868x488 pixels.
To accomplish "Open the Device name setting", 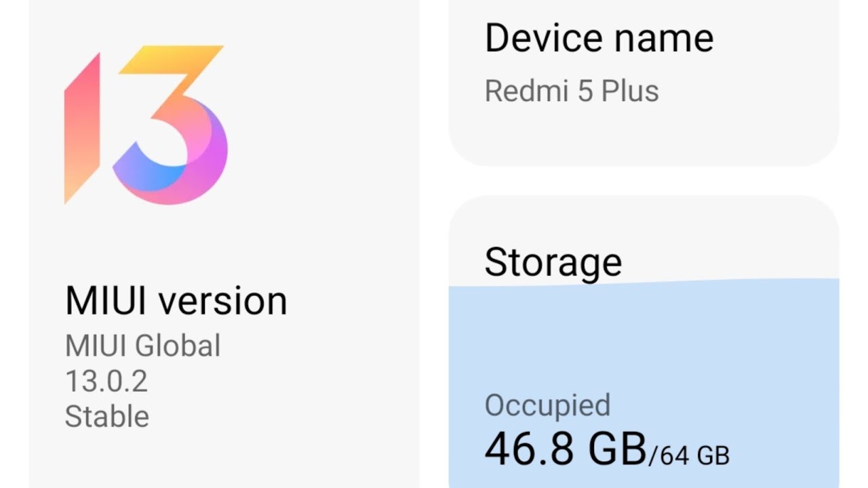I will click(x=599, y=38).
